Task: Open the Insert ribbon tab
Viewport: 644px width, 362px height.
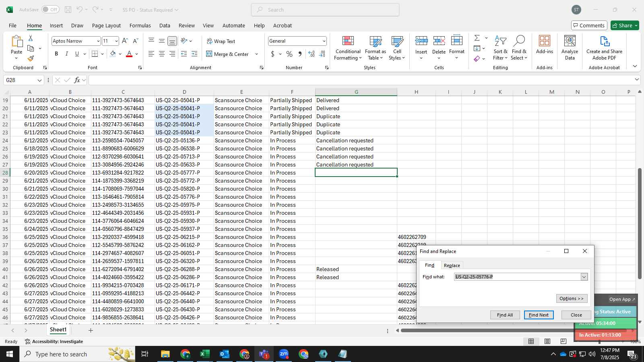Action: click(x=56, y=25)
